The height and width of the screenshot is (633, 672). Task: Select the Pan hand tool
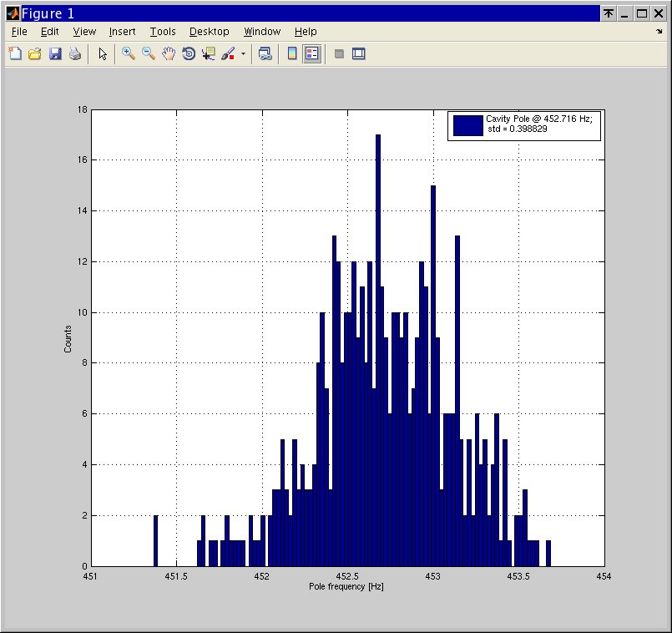169,53
